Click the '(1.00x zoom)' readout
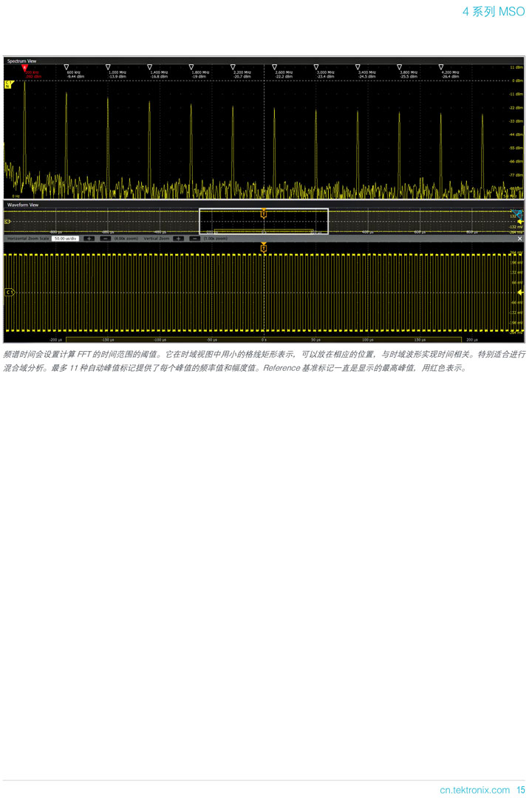Screen dimensions: 532x798 pos(215,238)
